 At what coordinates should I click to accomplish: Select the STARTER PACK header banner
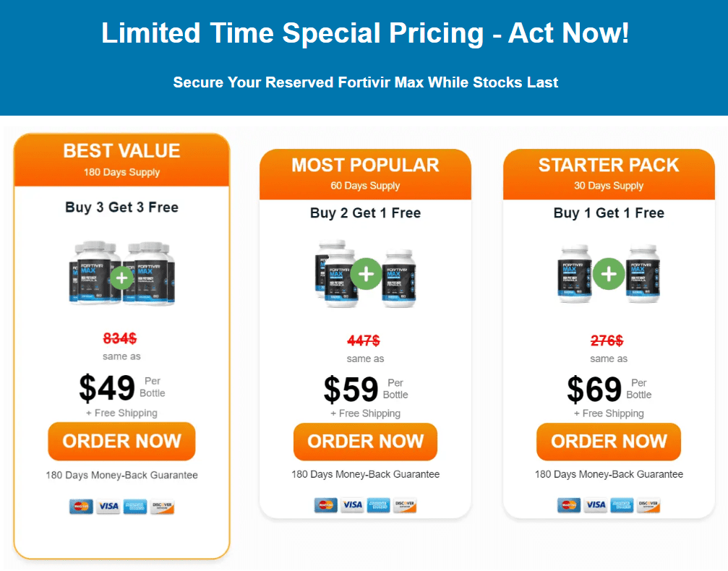609,174
